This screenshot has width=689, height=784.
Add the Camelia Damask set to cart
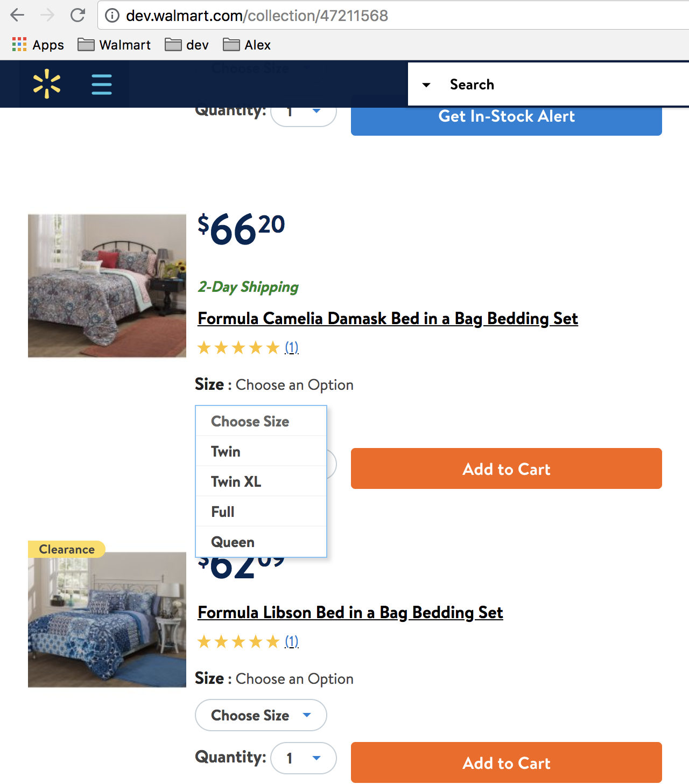506,468
